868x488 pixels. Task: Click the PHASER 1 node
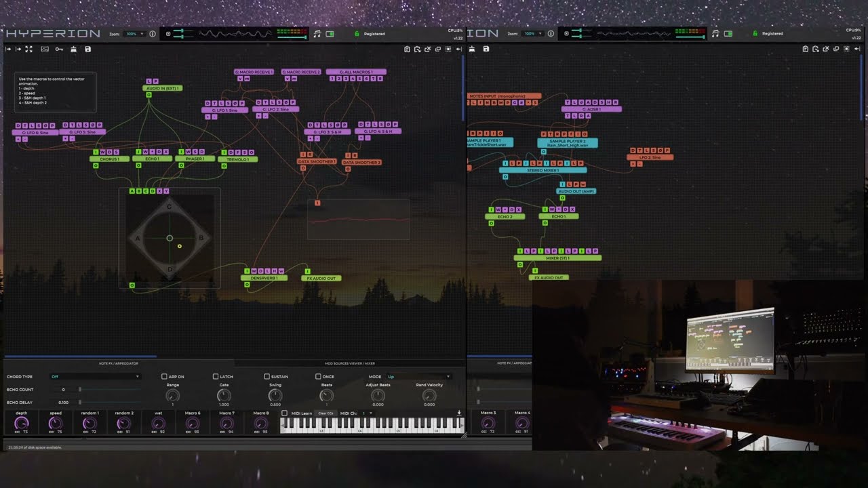[195, 159]
